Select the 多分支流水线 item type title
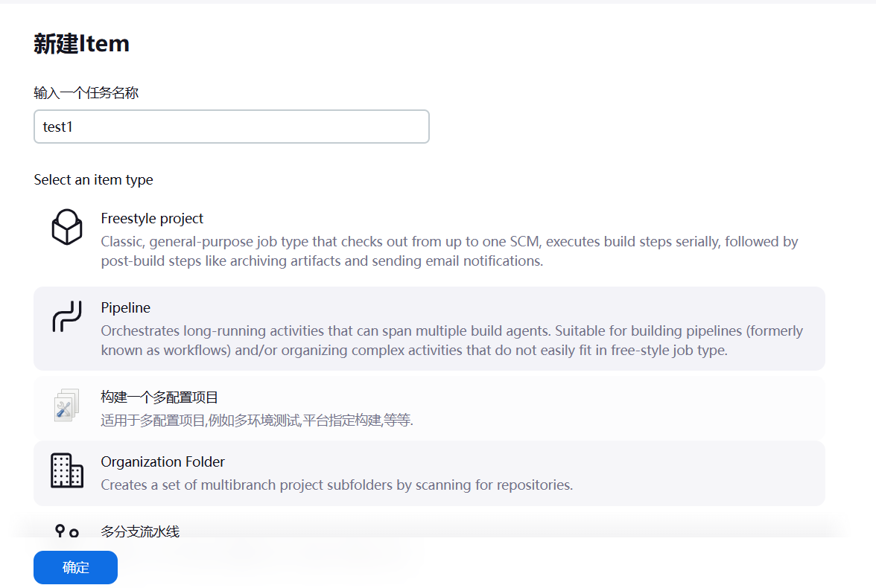 [140, 531]
